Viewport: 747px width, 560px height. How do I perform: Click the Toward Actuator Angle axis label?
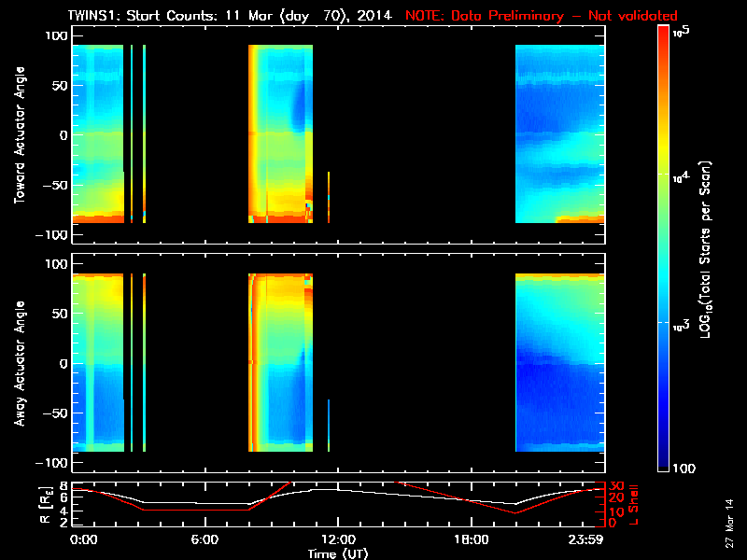click(19, 135)
